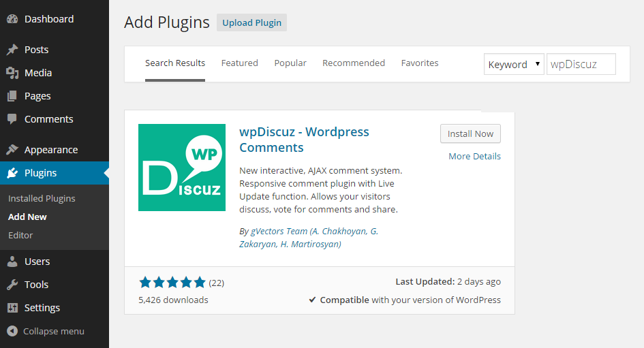Open More Details link for wpDiscuz

tap(474, 157)
